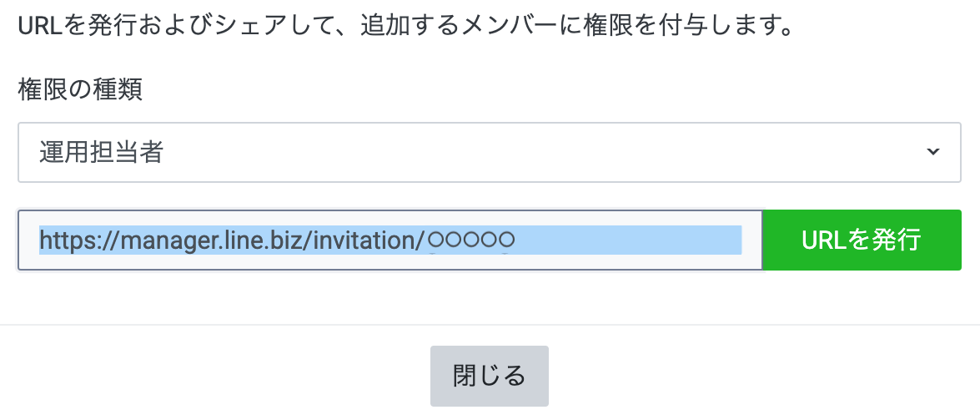
Task: Click the 運用担当者 selected value
Action: click(101, 152)
